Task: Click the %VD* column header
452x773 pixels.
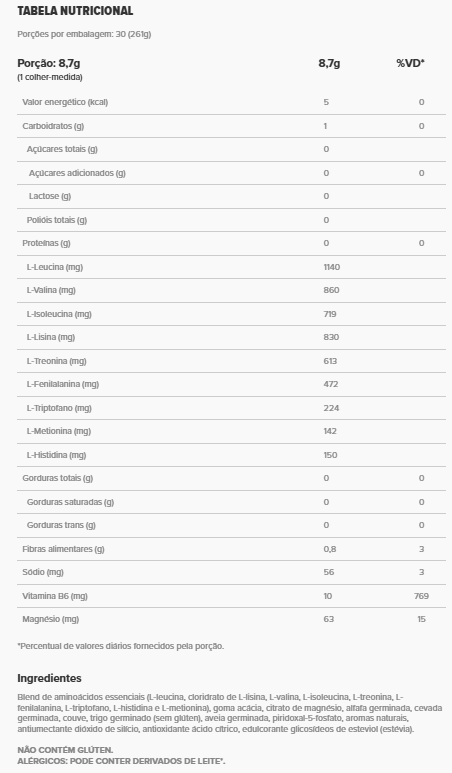Action: (x=411, y=63)
